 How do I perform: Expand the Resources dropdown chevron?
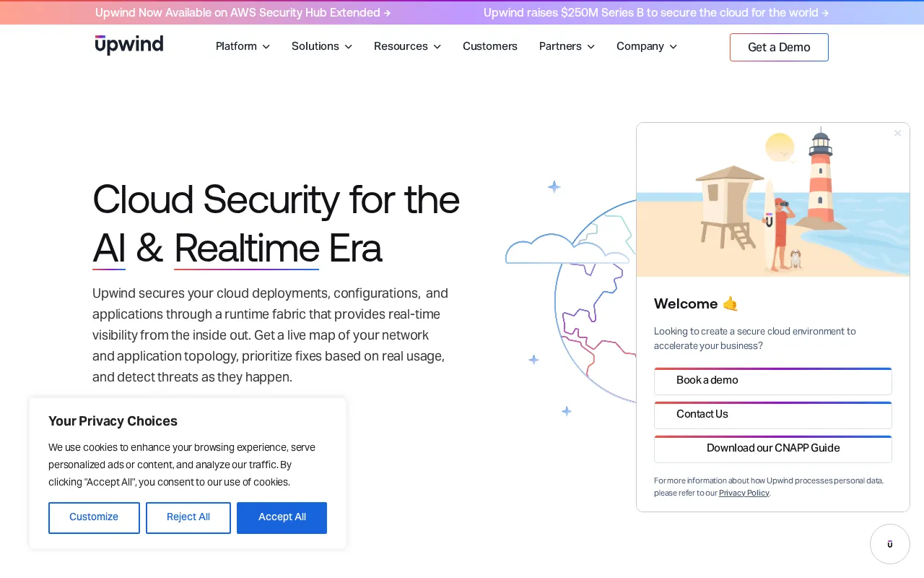[x=437, y=46]
